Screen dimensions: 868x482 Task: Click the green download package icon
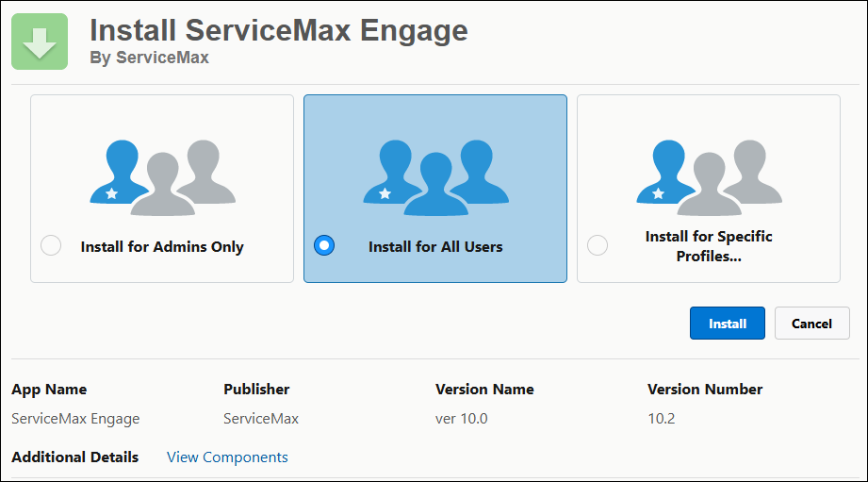pos(40,42)
